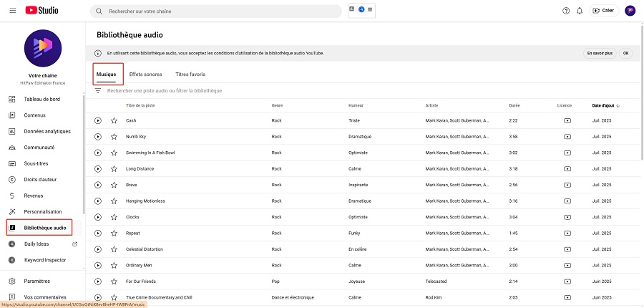Open Tableau de bord
The width and height of the screenshot is (644, 308).
(42, 99)
